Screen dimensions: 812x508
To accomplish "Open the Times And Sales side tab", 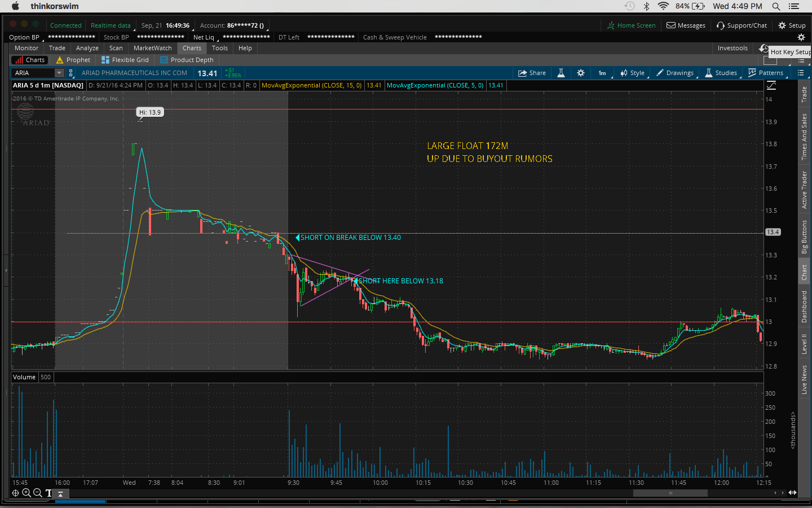I will [804, 137].
